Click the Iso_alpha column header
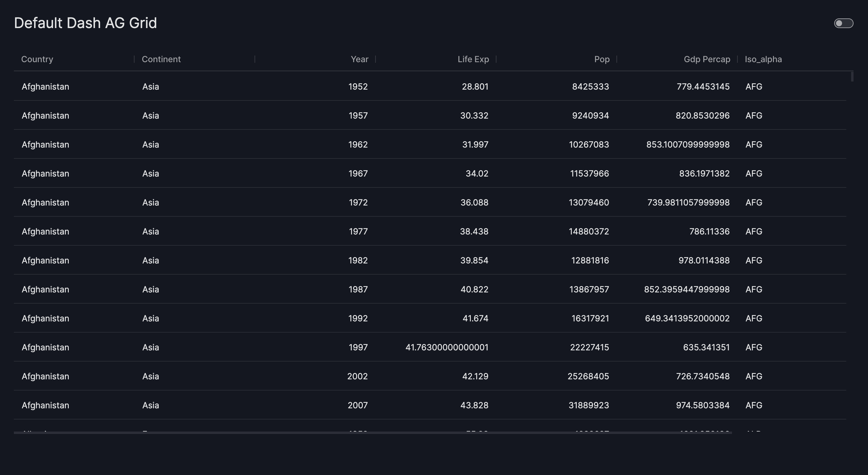The width and height of the screenshot is (868, 475). click(763, 59)
